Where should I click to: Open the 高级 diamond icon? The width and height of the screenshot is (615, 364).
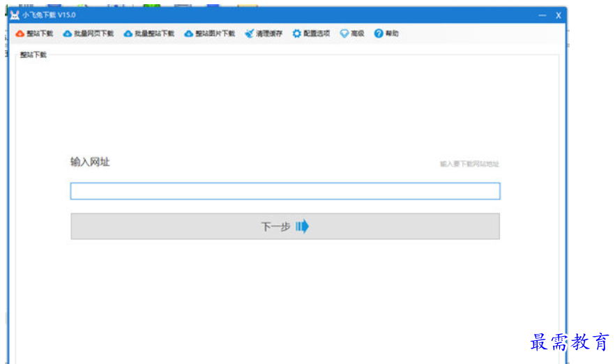(344, 33)
